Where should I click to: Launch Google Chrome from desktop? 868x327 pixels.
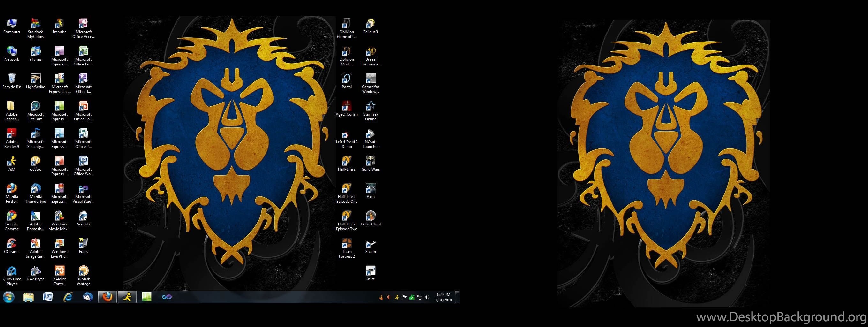click(x=12, y=221)
